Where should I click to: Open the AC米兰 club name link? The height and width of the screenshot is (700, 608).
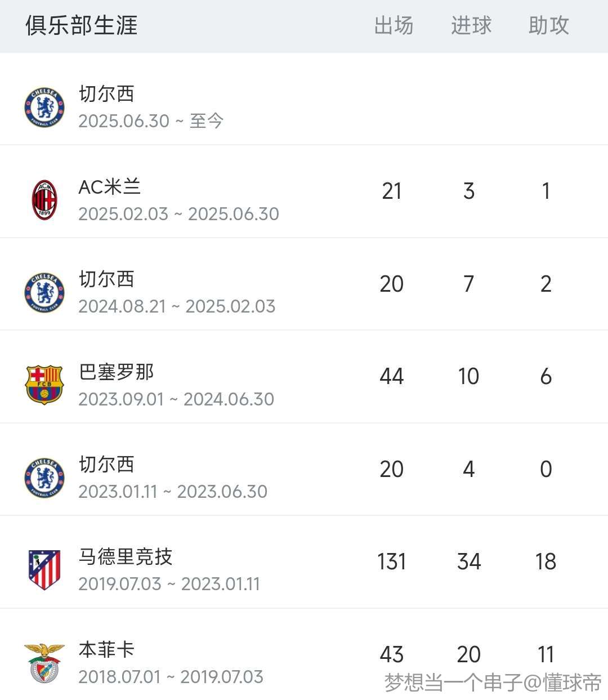[x=110, y=187]
